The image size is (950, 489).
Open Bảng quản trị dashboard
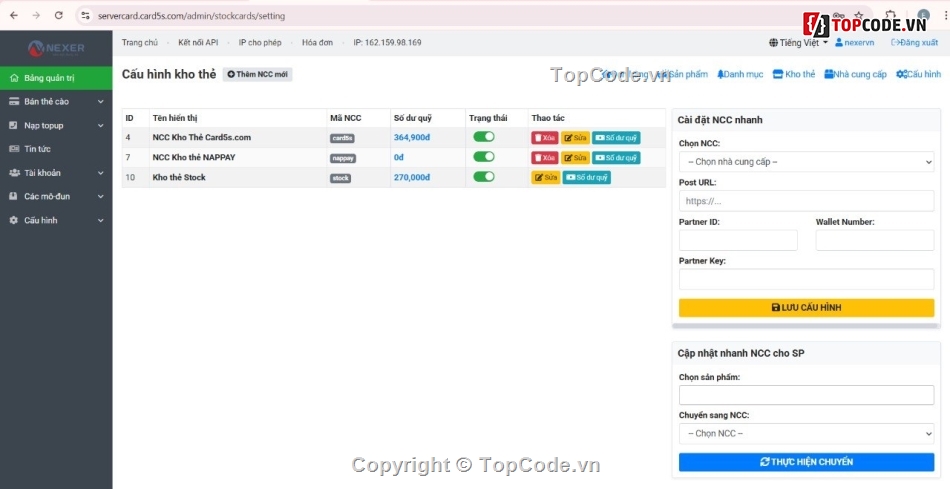point(56,78)
